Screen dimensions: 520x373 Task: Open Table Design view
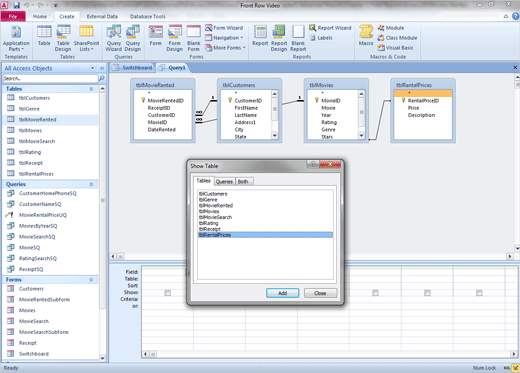[63, 39]
